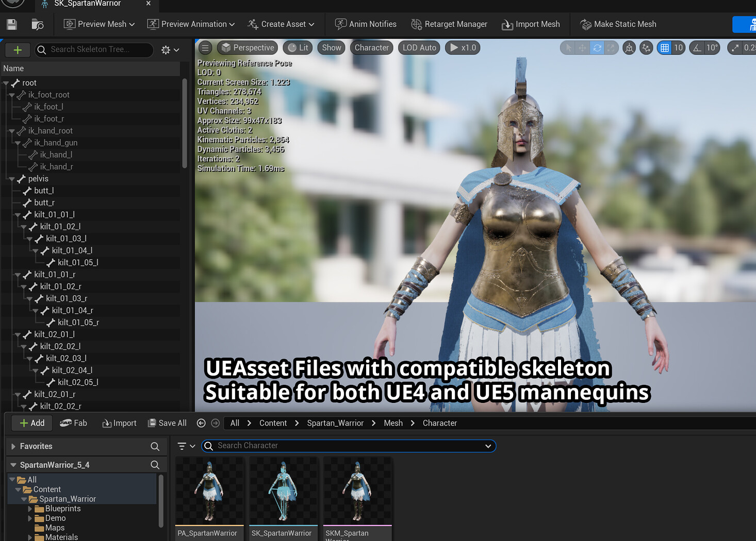Focus the Search Character field
Screen dimensions: 756x541
349,446
